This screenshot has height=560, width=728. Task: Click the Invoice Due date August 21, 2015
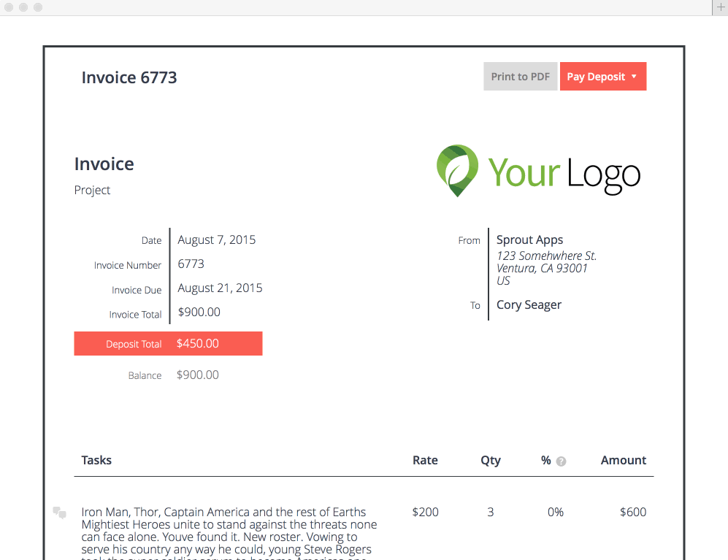pos(220,288)
